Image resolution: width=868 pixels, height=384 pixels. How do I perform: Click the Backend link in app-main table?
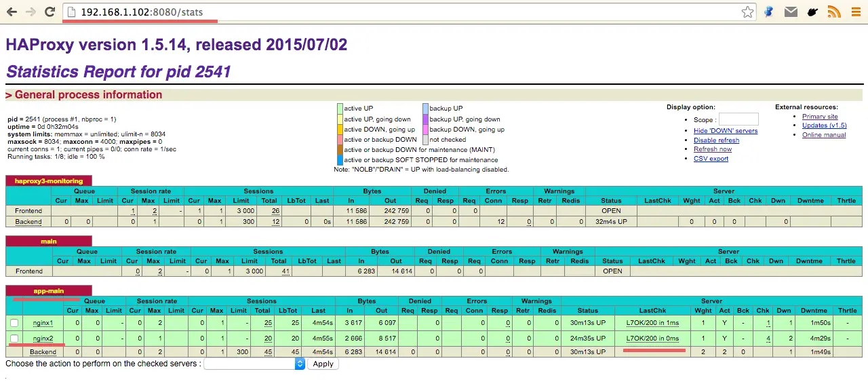(x=43, y=351)
